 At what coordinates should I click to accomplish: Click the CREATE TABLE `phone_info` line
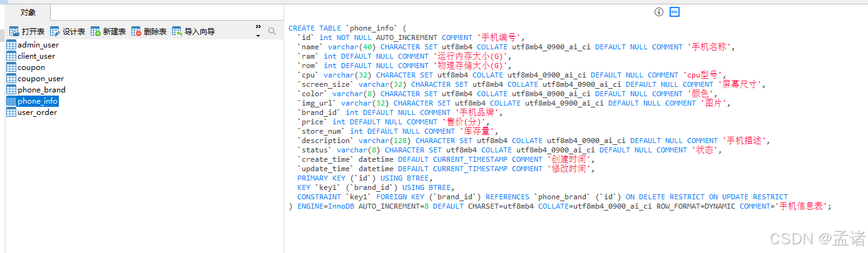coord(347,28)
